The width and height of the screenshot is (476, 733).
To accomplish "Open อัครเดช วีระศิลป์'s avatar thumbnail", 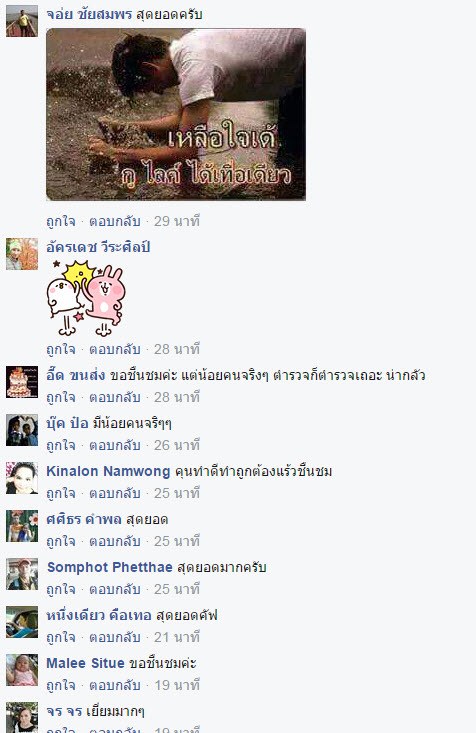I will pos(22,254).
